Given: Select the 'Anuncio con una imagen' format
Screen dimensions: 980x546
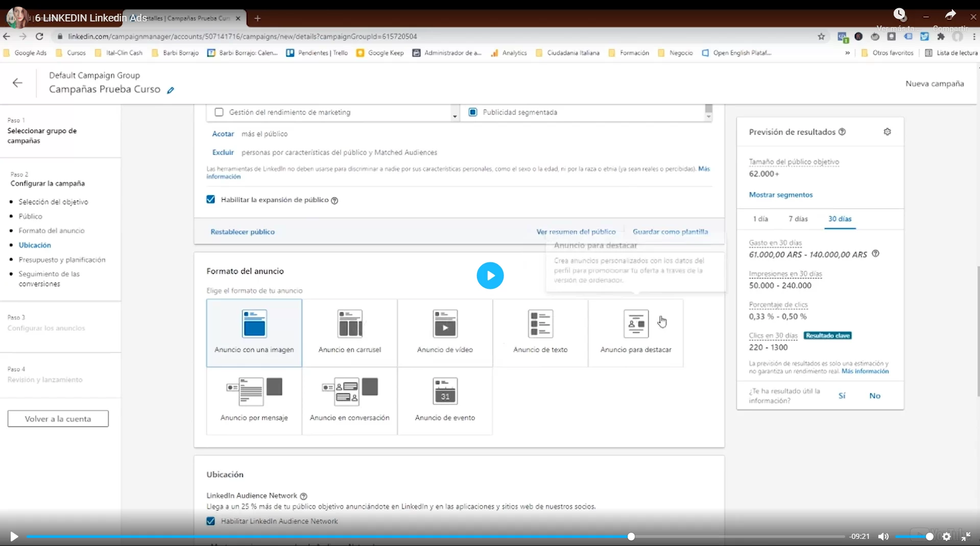Looking at the screenshot, I should coord(254,333).
